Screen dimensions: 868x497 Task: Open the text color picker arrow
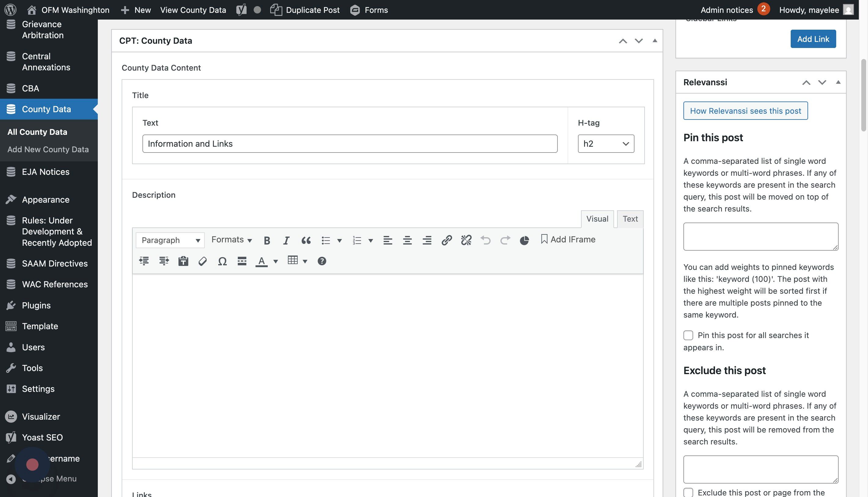point(276,261)
